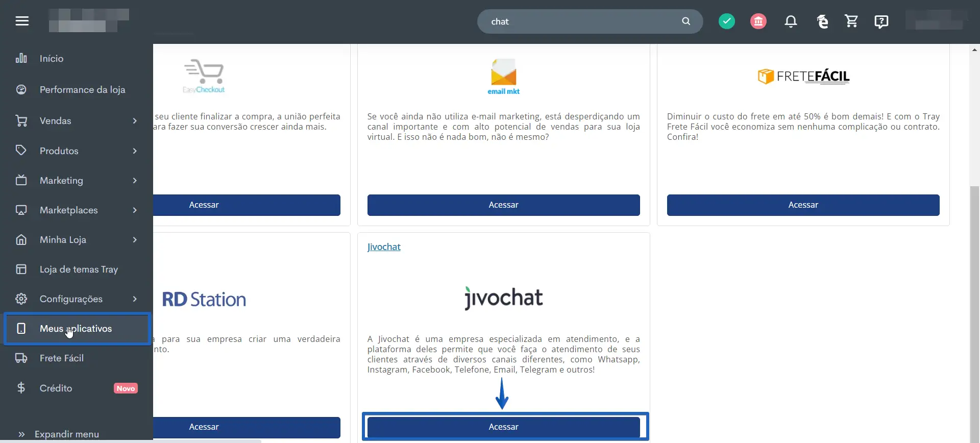Viewport: 980px width, 443px height.
Task: Click the Novo badge next to Crédito
Action: pyautogui.click(x=126, y=388)
